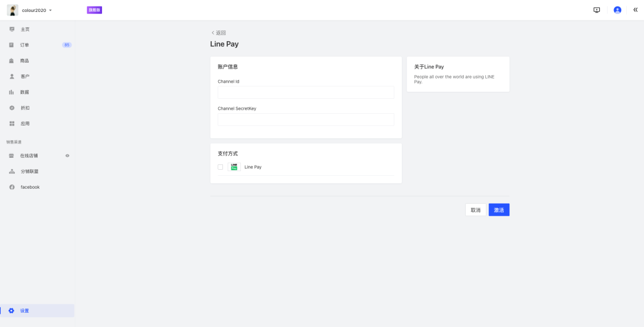Select facebook sales channel label
The height and width of the screenshot is (327, 644).
click(x=30, y=187)
